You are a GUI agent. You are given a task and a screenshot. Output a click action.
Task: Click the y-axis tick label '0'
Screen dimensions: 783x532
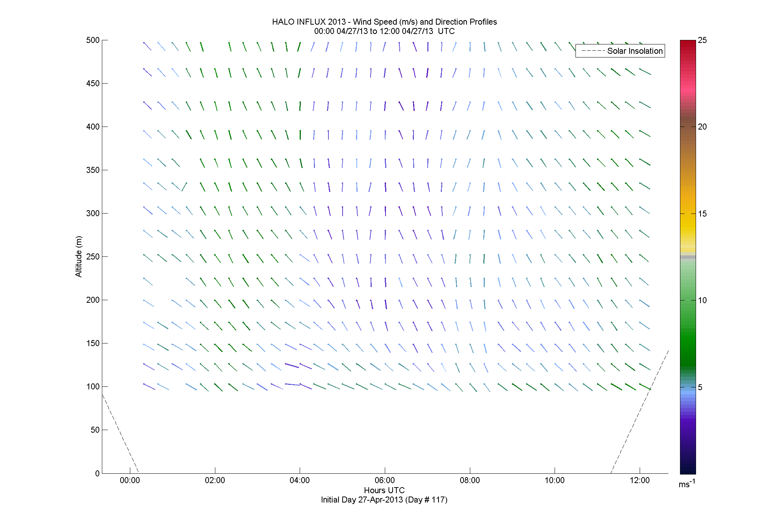pyautogui.click(x=97, y=473)
